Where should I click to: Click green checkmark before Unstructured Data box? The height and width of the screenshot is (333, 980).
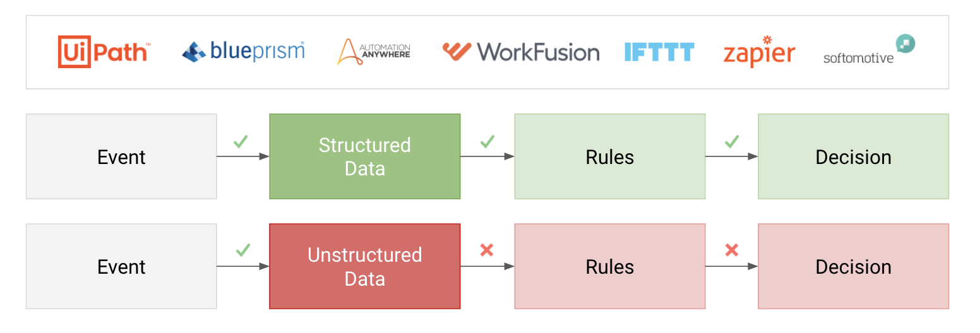pyautogui.click(x=242, y=250)
